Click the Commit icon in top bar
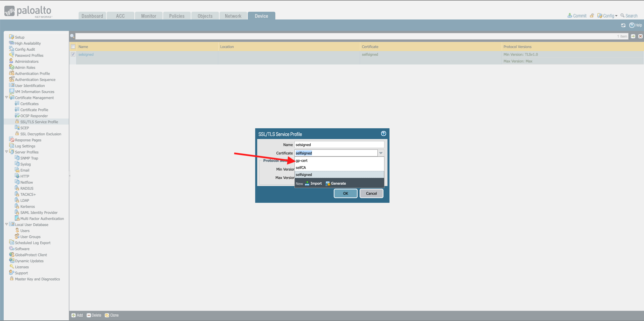 coord(569,16)
